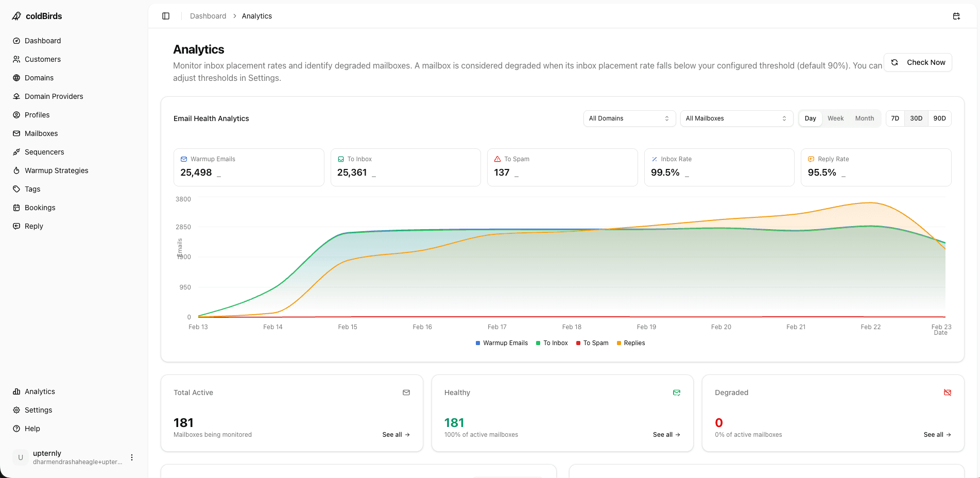Navigate to Warmup Strategies
980x478 pixels.
point(56,170)
